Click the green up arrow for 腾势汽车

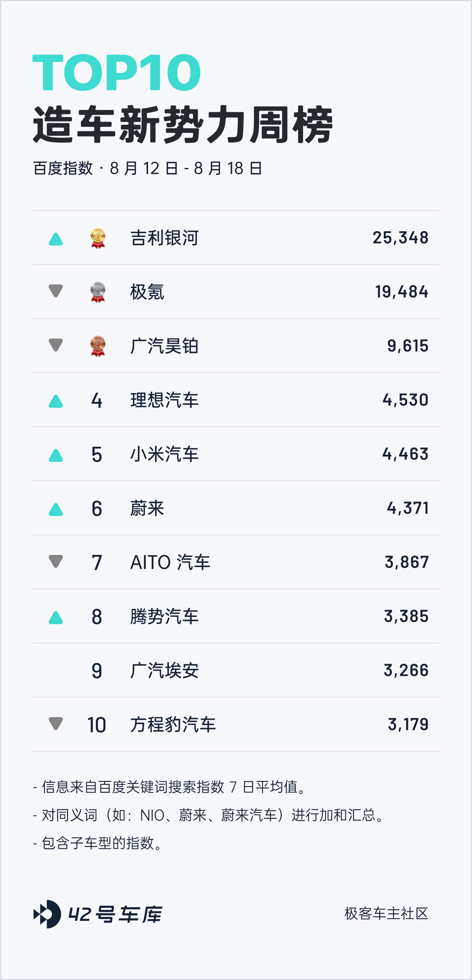pyautogui.click(x=56, y=617)
